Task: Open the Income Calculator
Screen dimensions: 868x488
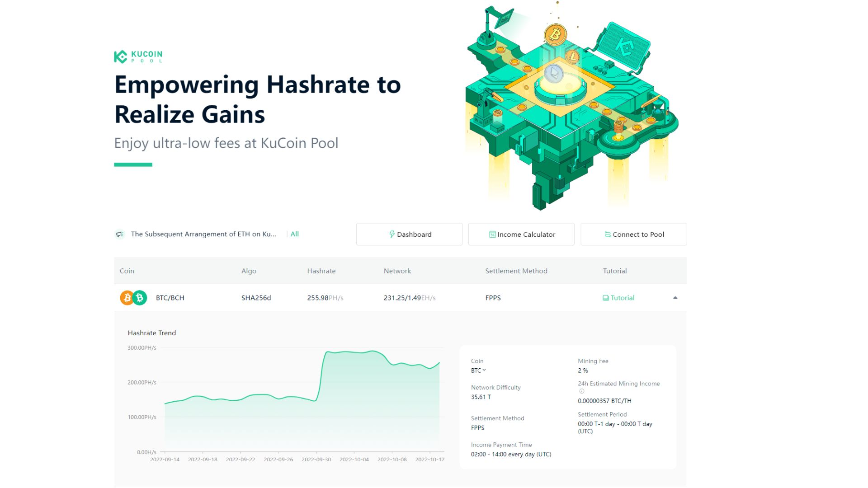Action: click(521, 234)
